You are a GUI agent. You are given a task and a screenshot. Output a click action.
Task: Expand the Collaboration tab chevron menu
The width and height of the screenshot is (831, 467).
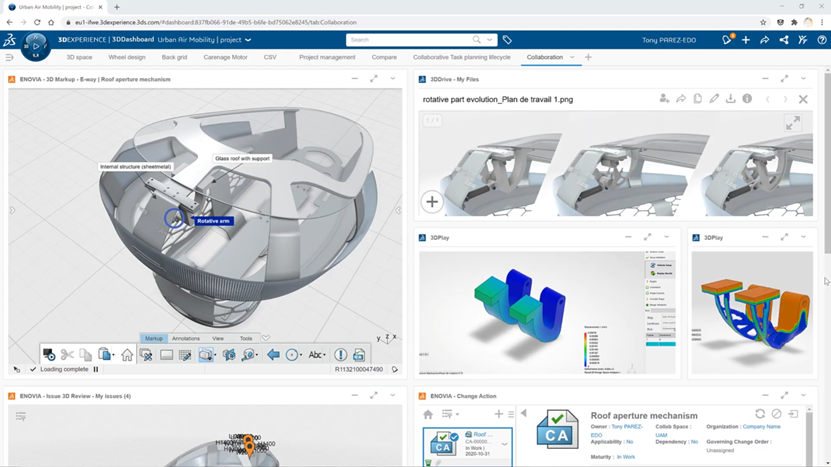(572, 57)
